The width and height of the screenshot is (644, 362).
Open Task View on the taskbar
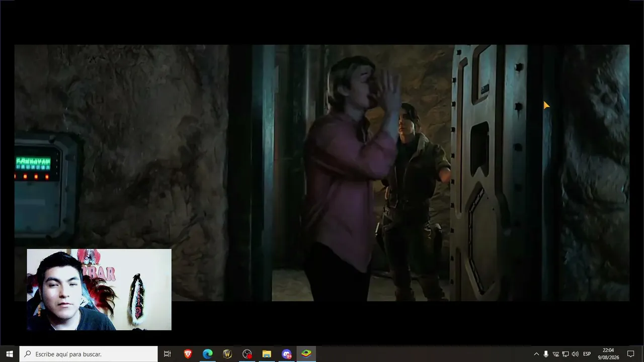168,354
